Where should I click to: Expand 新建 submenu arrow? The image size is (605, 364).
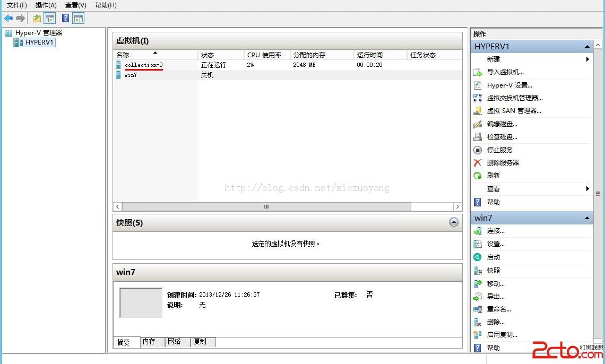tap(587, 59)
